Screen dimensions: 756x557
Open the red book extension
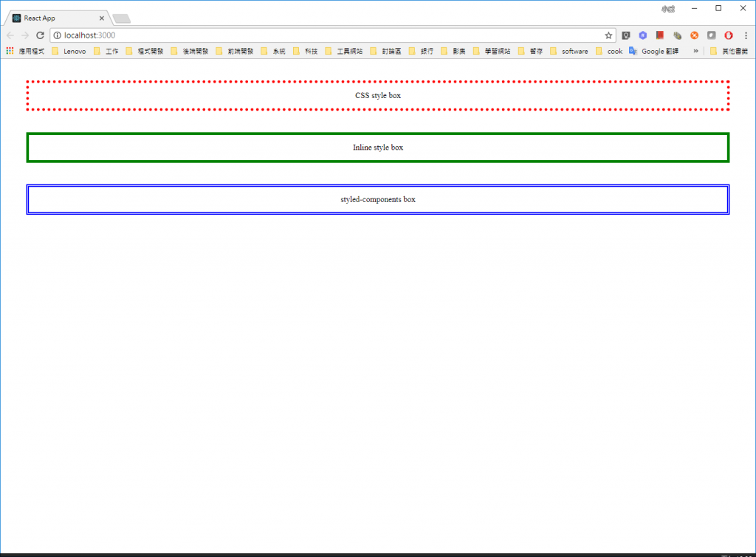coord(660,35)
